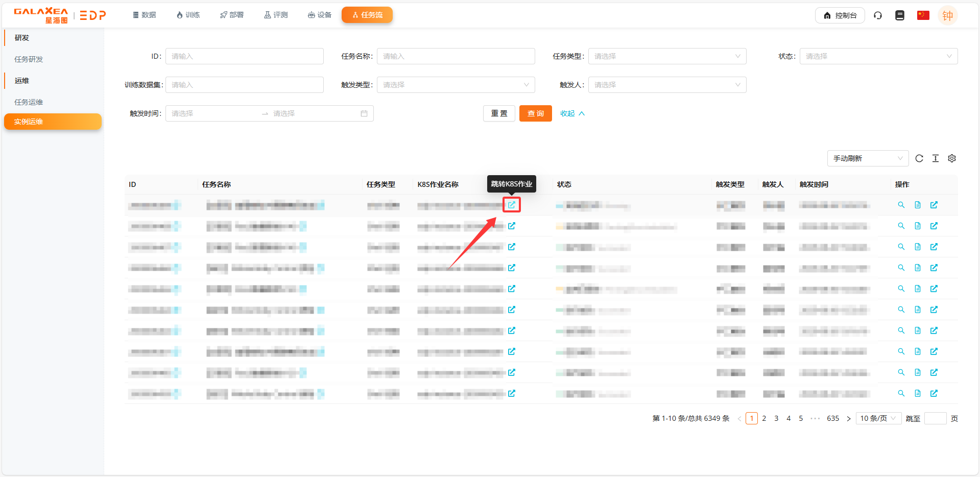Click the calendar icon in 触发时间 field
The height and width of the screenshot is (477, 980).
click(x=364, y=113)
